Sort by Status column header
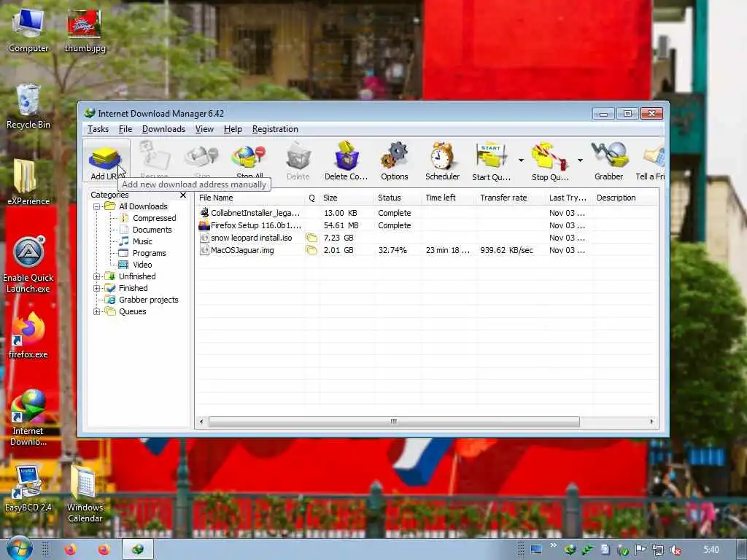This screenshot has height=560, width=747. 398,198
